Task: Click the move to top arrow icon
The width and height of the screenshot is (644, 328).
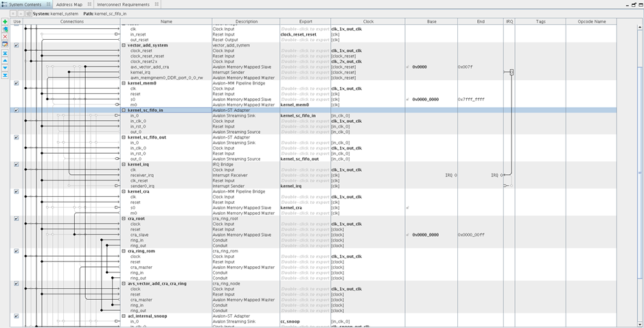Action: click(x=5, y=53)
